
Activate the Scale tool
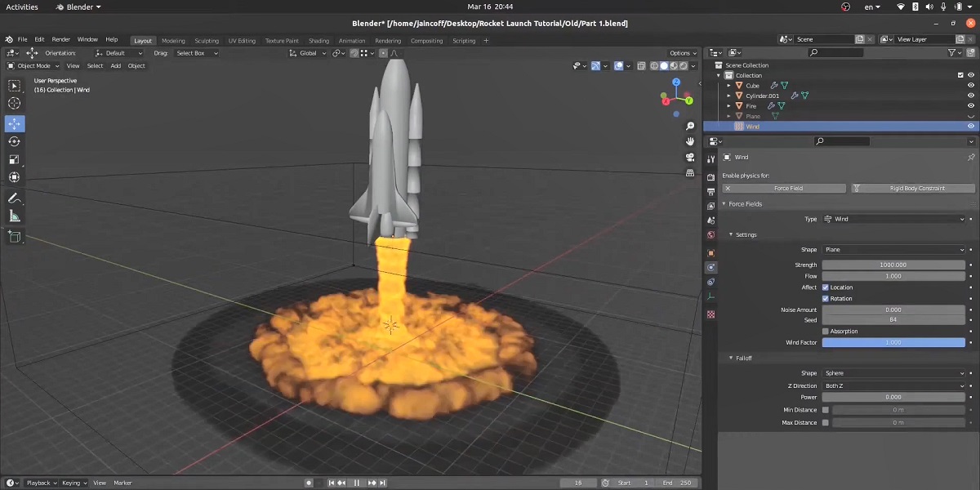14,158
